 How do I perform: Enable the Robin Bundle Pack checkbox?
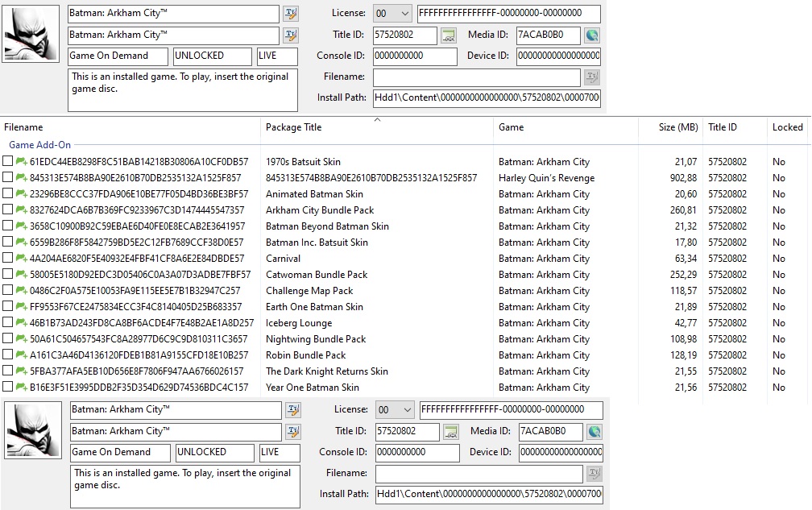pyautogui.click(x=7, y=355)
